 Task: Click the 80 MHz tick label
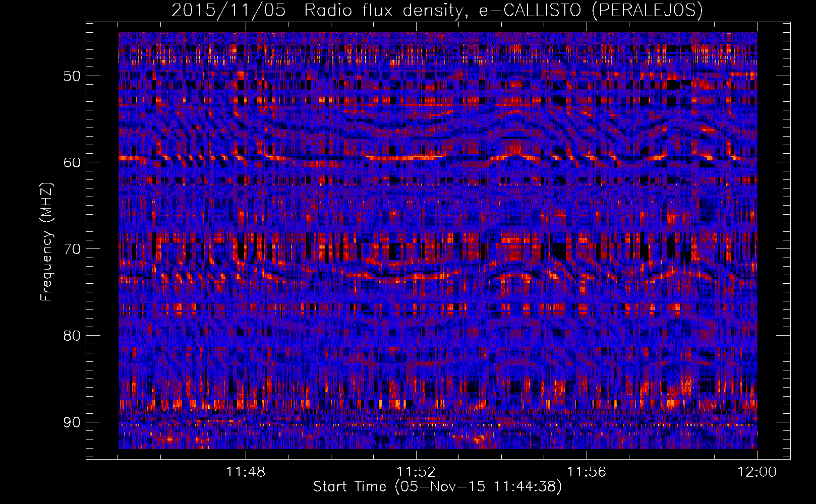(72, 336)
